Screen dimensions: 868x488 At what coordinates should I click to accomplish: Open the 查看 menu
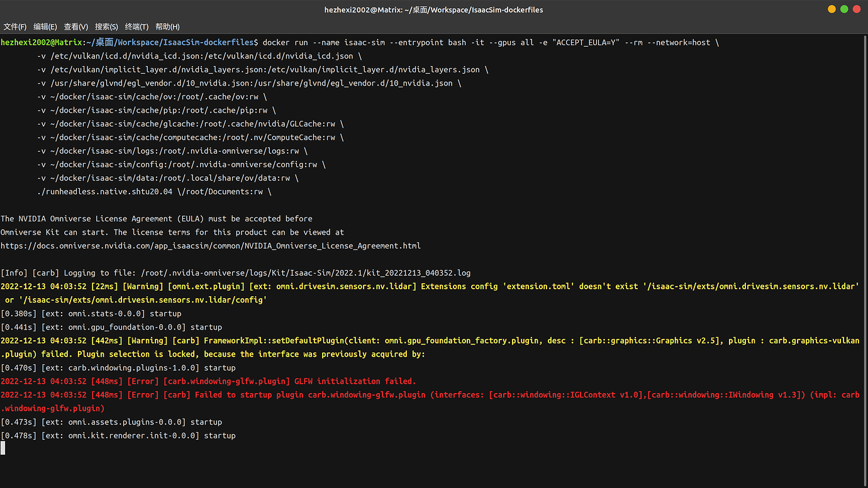point(75,26)
